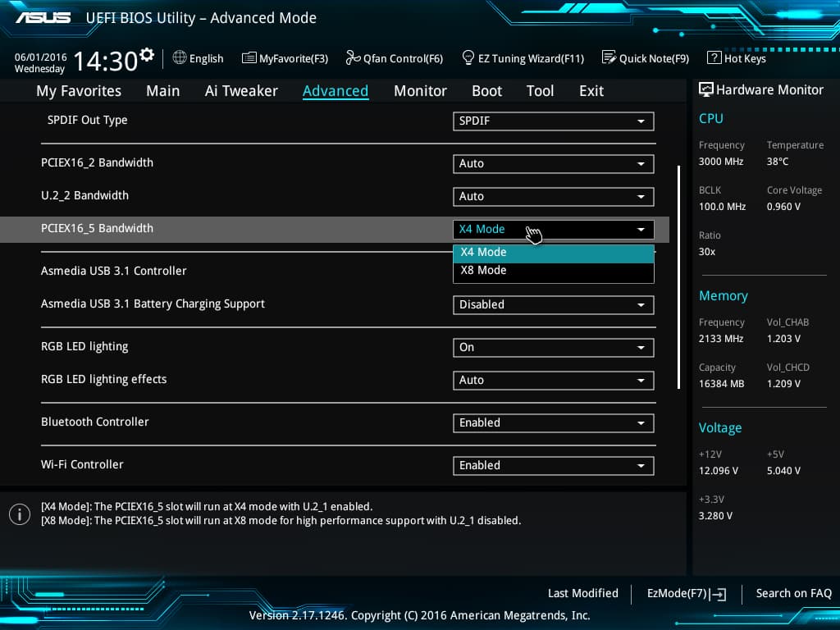Screen dimensions: 840x630
Task: Click the info icon beside the help text
Action: point(20,514)
